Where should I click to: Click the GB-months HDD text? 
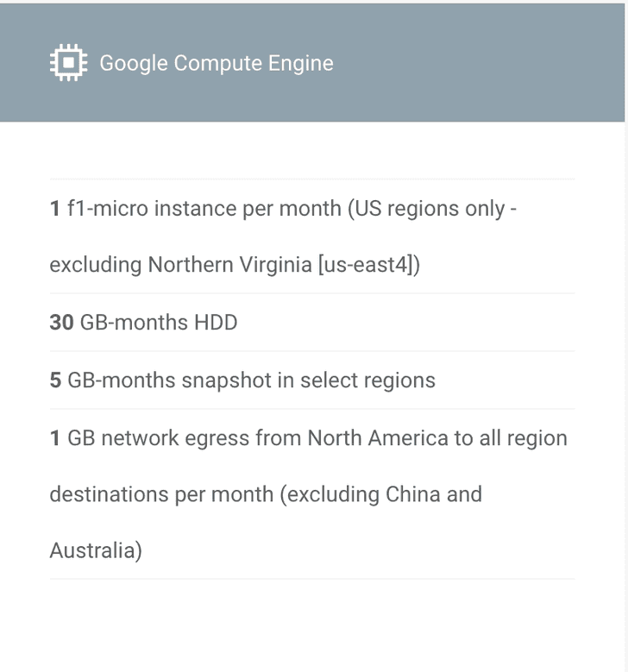pos(158,323)
